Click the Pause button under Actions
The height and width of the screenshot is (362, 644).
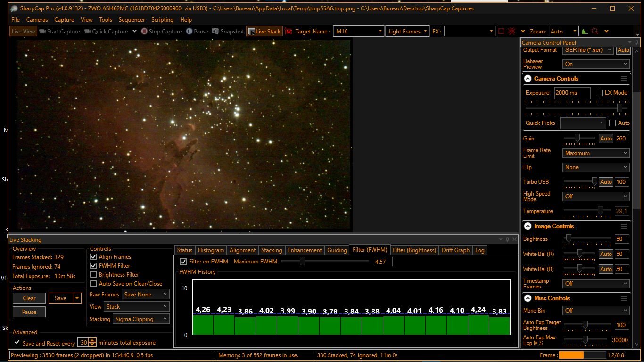[x=29, y=312]
